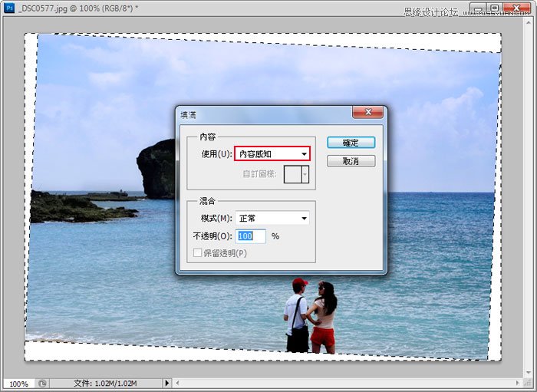Screen dimensions: 537x392
Task: Click the horizontal scrollbar right arrow
Action: click(518, 383)
